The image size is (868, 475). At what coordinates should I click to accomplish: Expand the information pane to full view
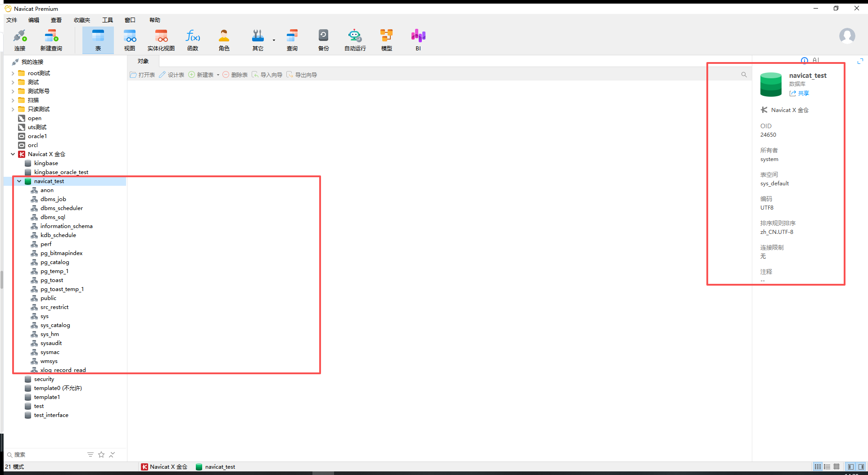pos(860,61)
